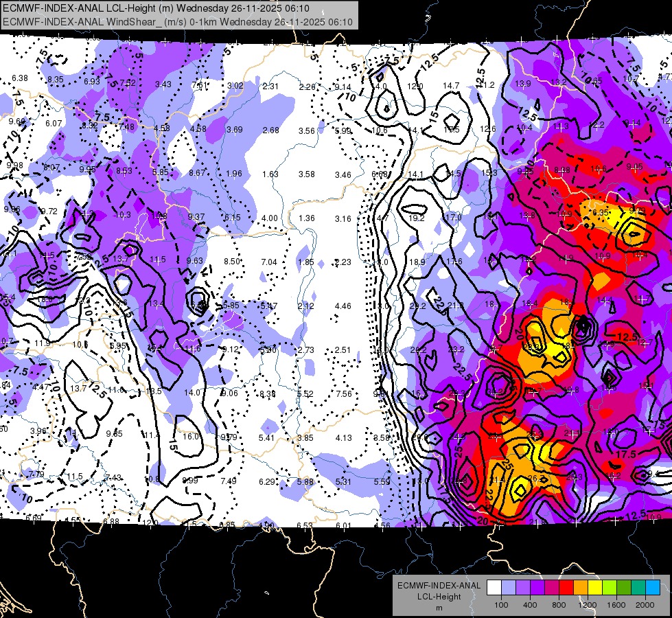The height and width of the screenshot is (618, 672).
Task: Click the legend's 1200 tick label
Action: [x=588, y=605]
